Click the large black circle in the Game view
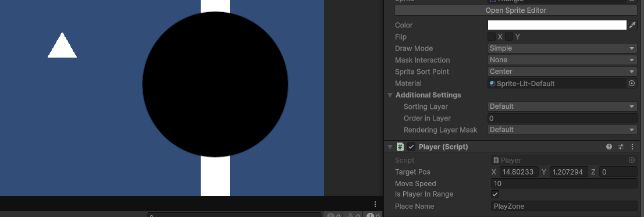This screenshot has height=217, width=644. [215, 84]
